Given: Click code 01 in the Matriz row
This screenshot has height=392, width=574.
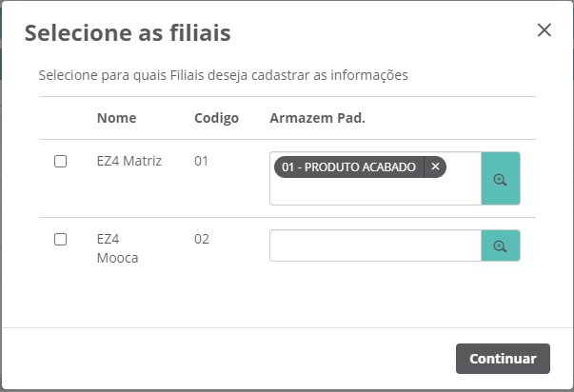Looking at the screenshot, I should (201, 161).
